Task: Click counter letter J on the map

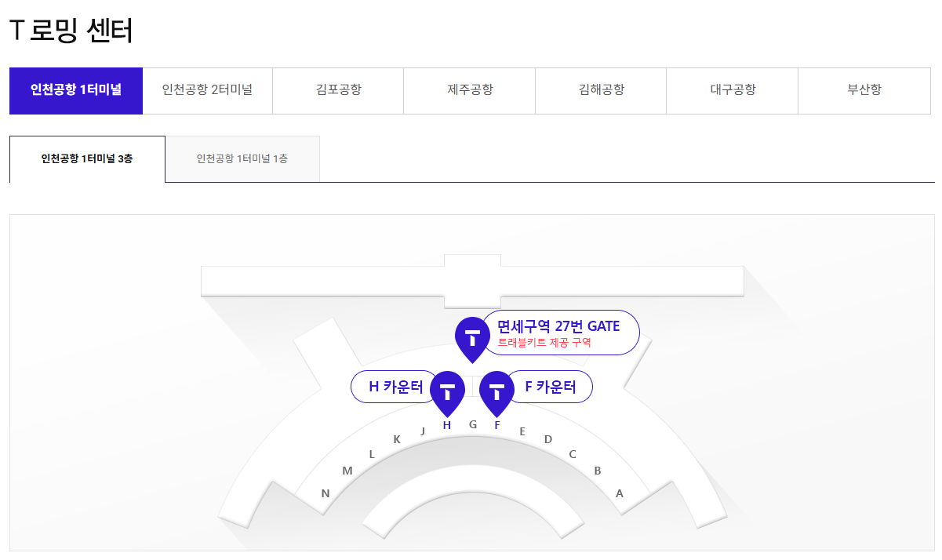Action: [x=423, y=431]
